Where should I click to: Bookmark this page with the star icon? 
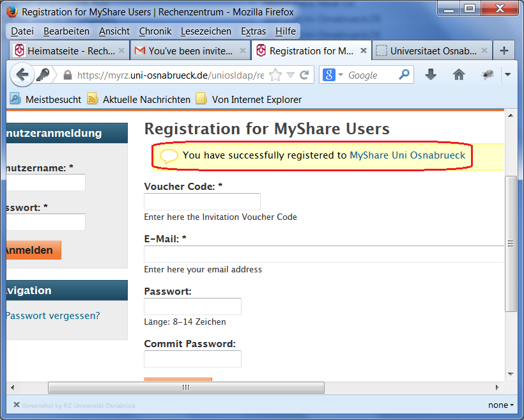(x=275, y=75)
